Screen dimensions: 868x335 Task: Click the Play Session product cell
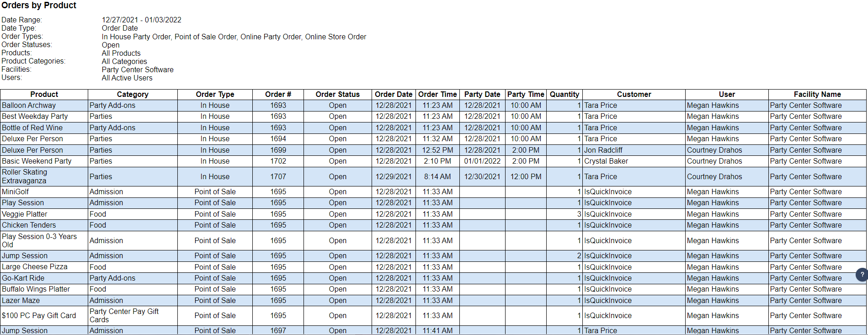click(x=44, y=203)
